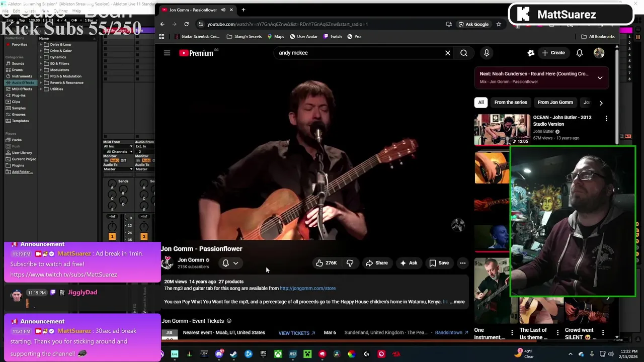644x362 pixels.
Task: Open the YouTube guide hamburger menu
Action: coord(167,53)
